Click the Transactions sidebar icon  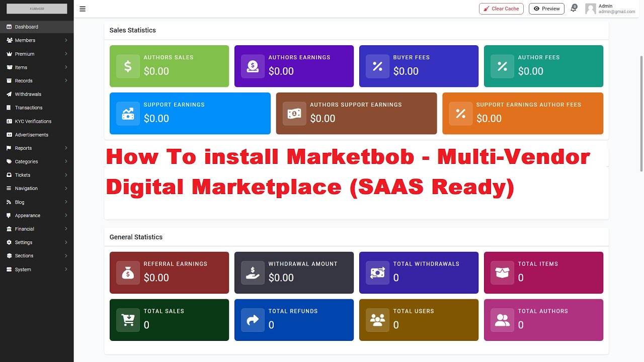click(x=9, y=108)
